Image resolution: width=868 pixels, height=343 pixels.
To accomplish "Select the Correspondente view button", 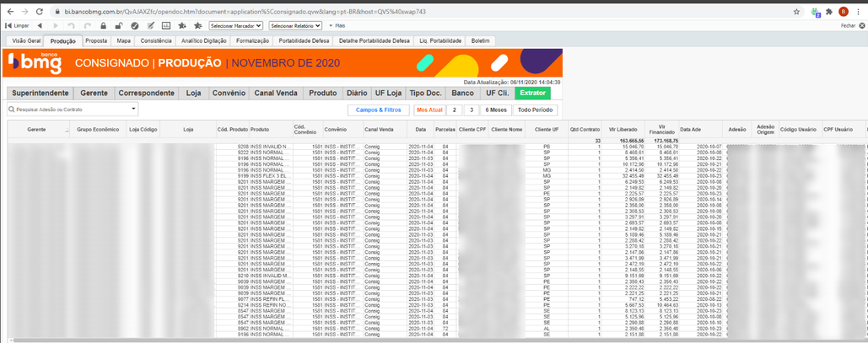I will [x=147, y=93].
